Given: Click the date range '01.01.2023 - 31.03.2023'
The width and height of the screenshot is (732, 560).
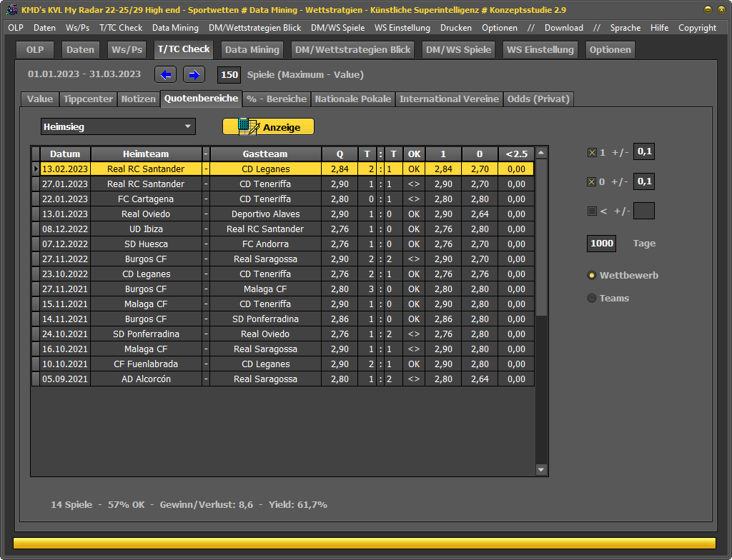Looking at the screenshot, I should coord(84,74).
